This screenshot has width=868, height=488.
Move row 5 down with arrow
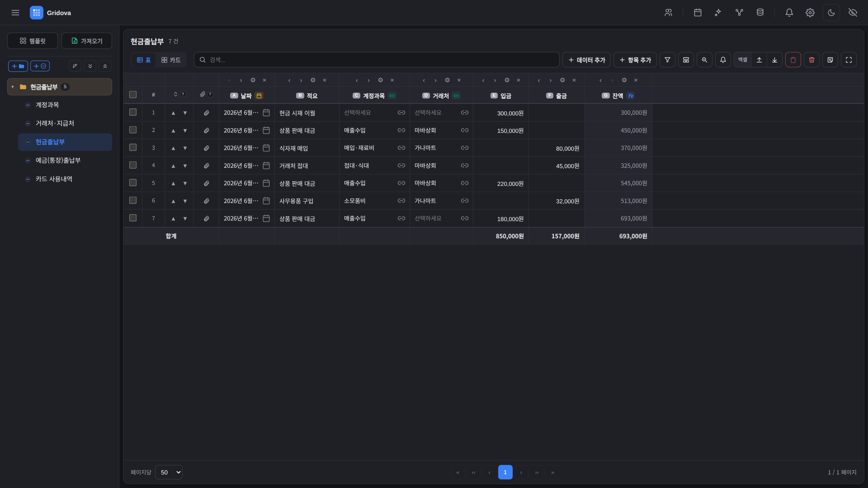click(x=185, y=183)
